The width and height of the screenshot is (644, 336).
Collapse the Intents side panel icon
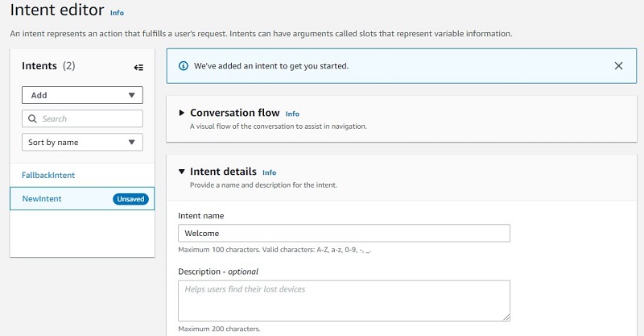(138, 68)
